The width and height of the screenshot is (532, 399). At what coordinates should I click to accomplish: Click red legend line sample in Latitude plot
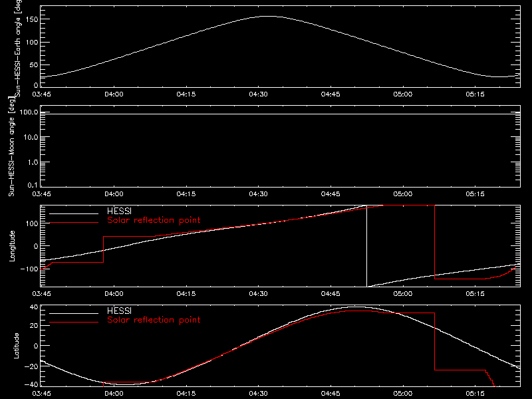coord(74,323)
